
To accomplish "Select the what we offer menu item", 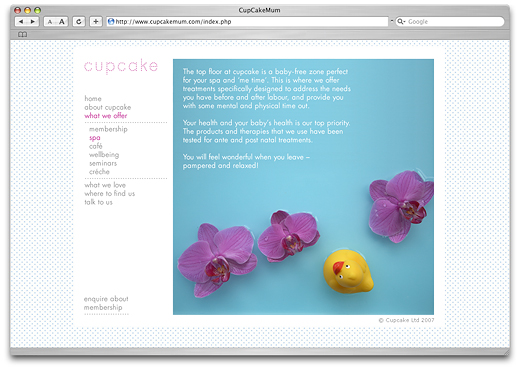I will pos(106,116).
